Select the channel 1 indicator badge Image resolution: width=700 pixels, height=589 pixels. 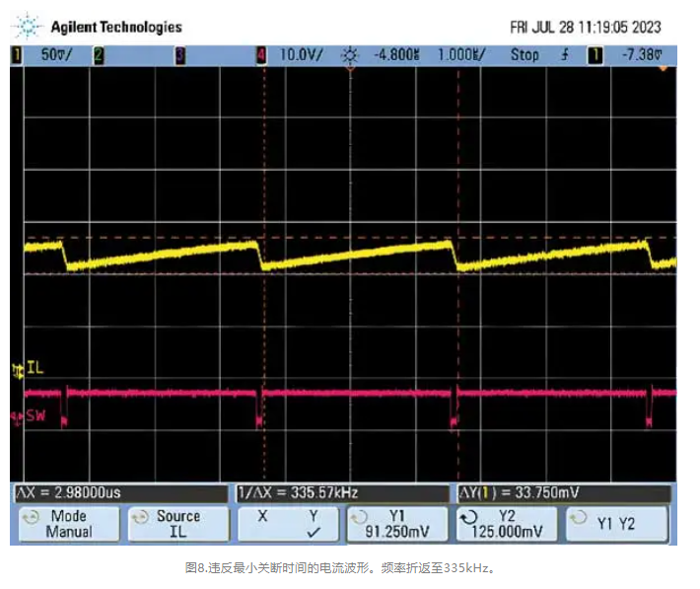point(17,55)
